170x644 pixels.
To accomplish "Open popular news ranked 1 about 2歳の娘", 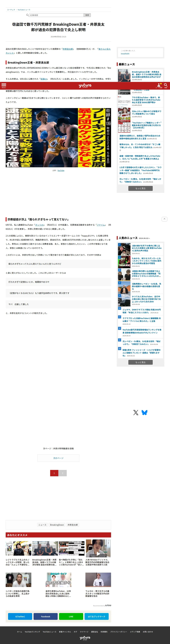I will pyautogui.click(x=140, y=249).
